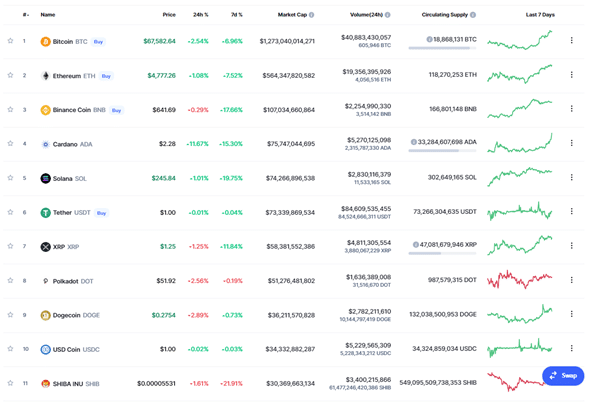Click the Dogecoin logo icon
This screenshot has height=404, width=589.
click(x=45, y=315)
